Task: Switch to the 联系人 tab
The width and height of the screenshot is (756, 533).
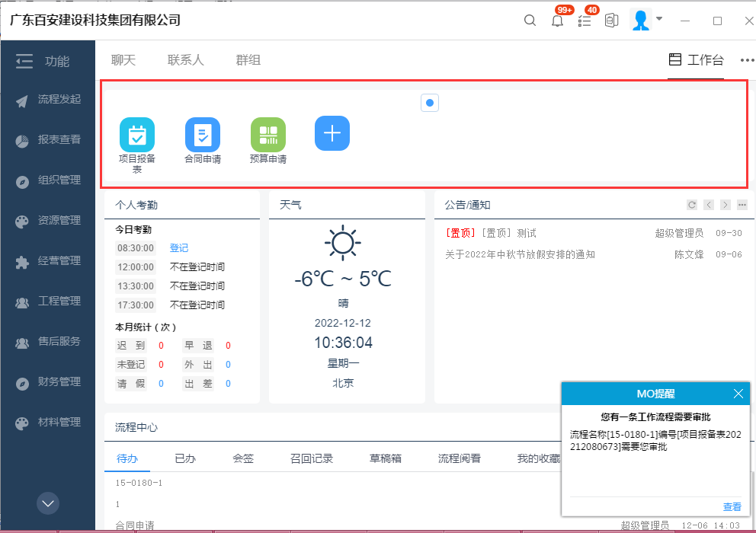Action: pyautogui.click(x=186, y=60)
